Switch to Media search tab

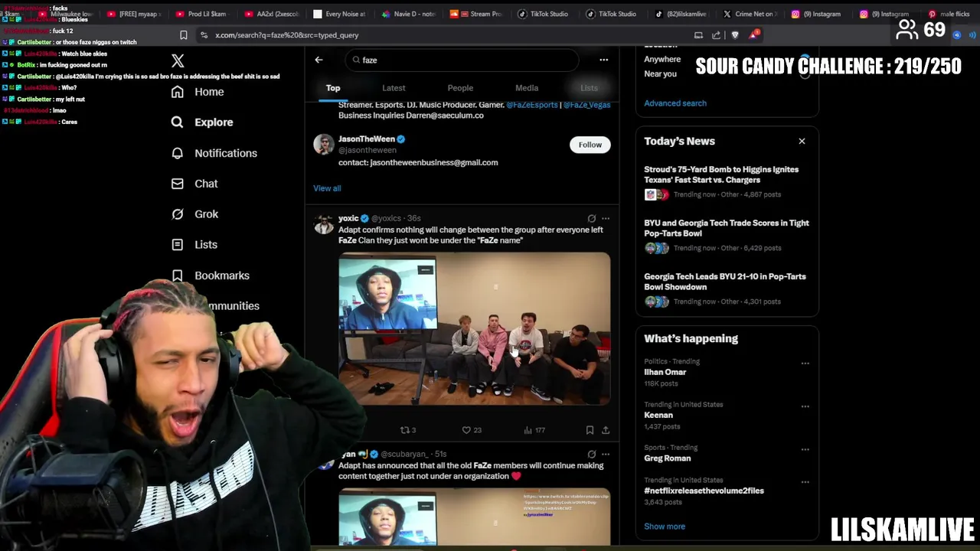[x=527, y=88]
